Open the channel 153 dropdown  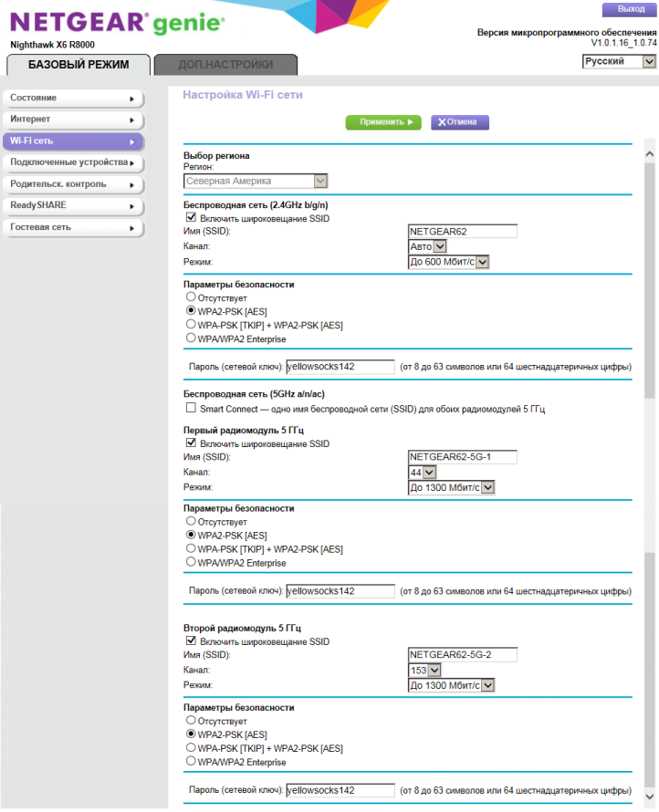pos(424,670)
